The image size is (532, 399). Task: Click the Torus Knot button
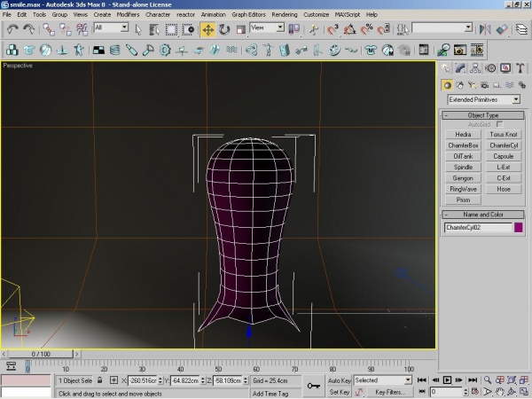(x=504, y=135)
